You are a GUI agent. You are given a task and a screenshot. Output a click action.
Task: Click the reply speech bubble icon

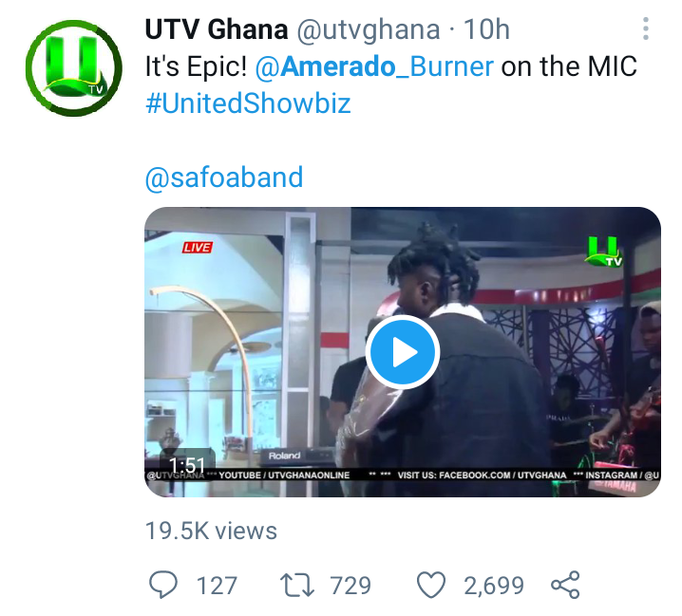pyautogui.click(x=163, y=585)
